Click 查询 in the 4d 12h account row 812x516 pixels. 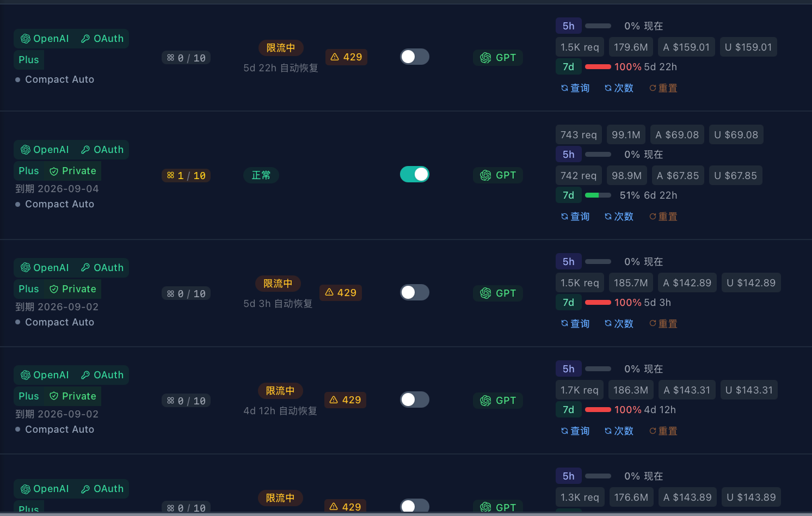click(x=575, y=431)
